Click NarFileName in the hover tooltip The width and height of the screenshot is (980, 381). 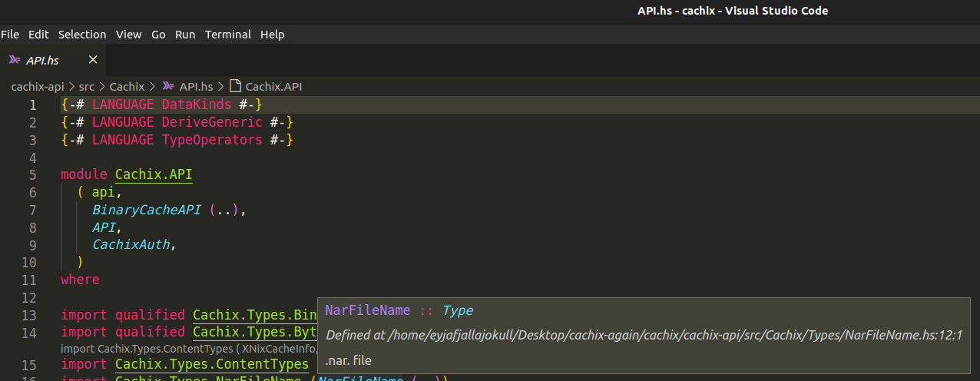click(x=368, y=310)
